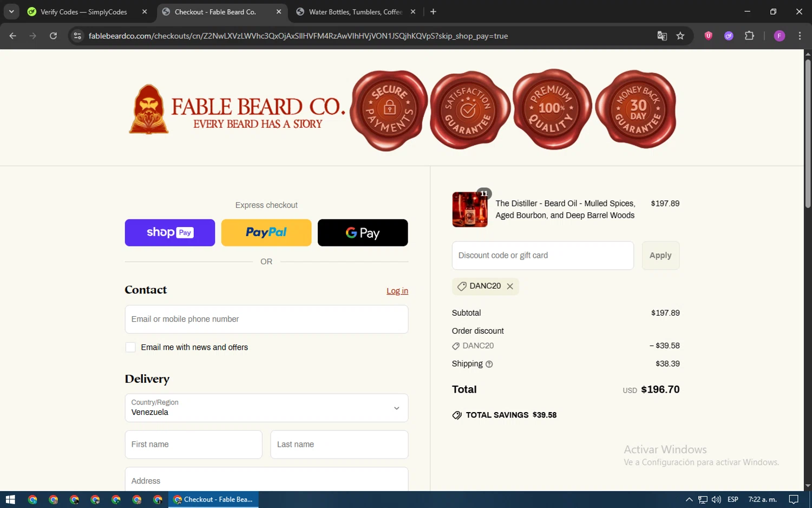
Task: Open the purple round extension icon
Action: 729,36
